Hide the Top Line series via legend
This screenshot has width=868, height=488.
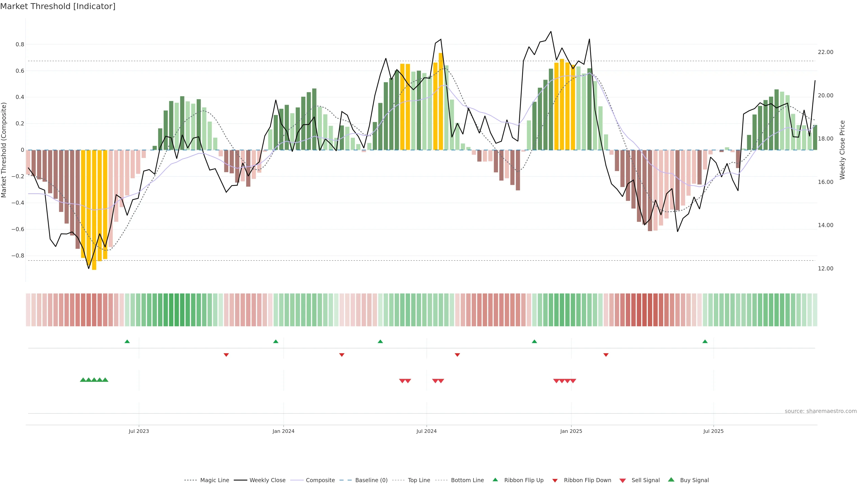pyautogui.click(x=419, y=480)
